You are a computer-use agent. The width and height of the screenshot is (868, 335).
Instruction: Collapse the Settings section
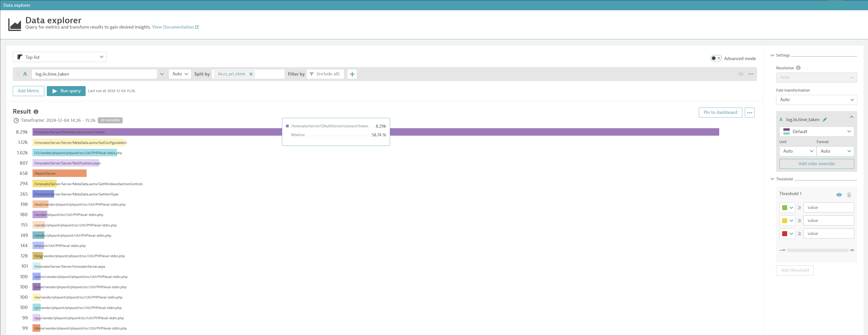point(772,55)
